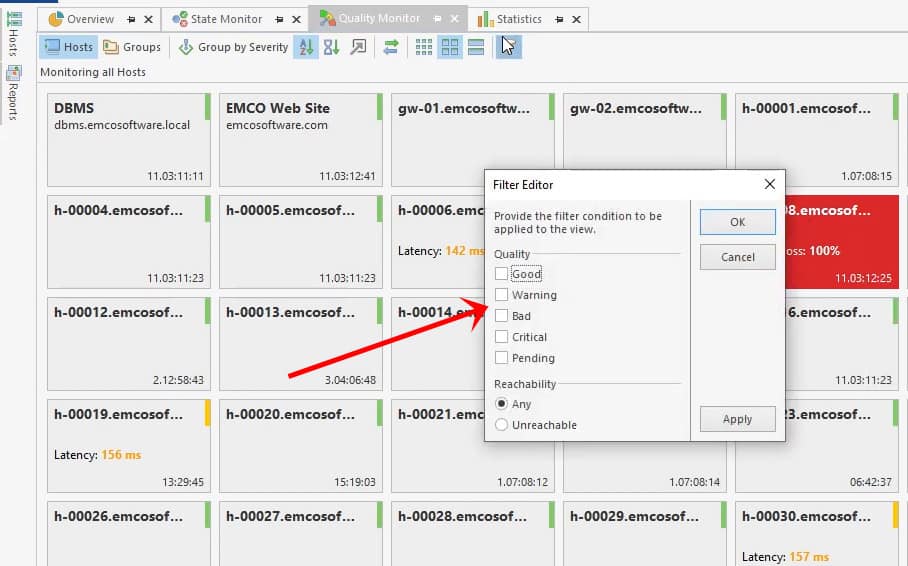This screenshot has width=908, height=566.
Task: Click the Monitoring all Hosts label
Action: [x=93, y=72]
